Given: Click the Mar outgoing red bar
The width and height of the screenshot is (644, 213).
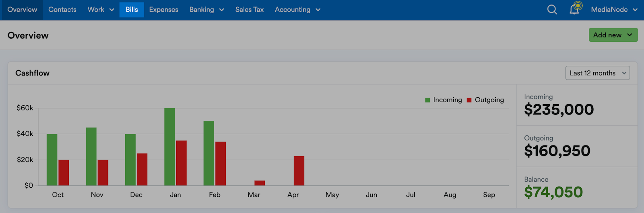Looking at the screenshot, I should (260, 183).
